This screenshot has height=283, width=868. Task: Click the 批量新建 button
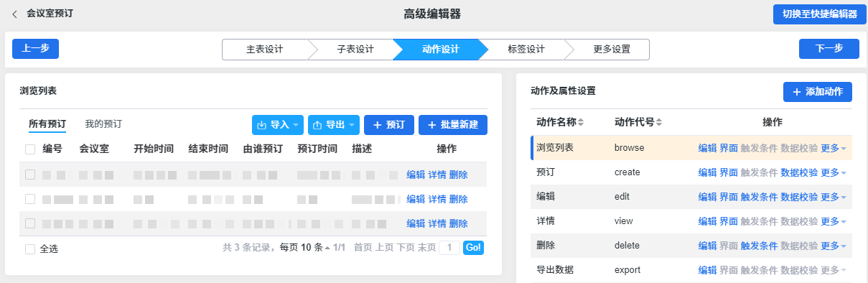tap(453, 124)
